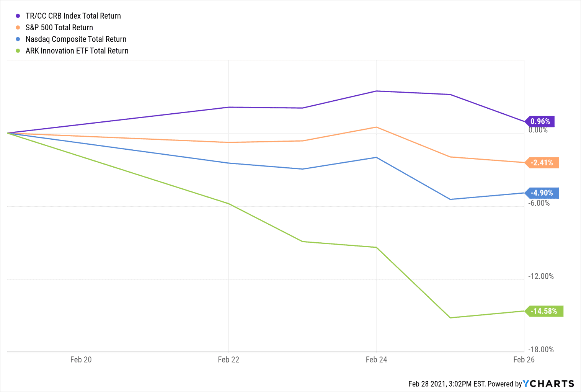Image resolution: width=581 pixels, height=392 pixels.
Task: Click the orange S&P 500 legend dot
Action: [x=18, y=28]
